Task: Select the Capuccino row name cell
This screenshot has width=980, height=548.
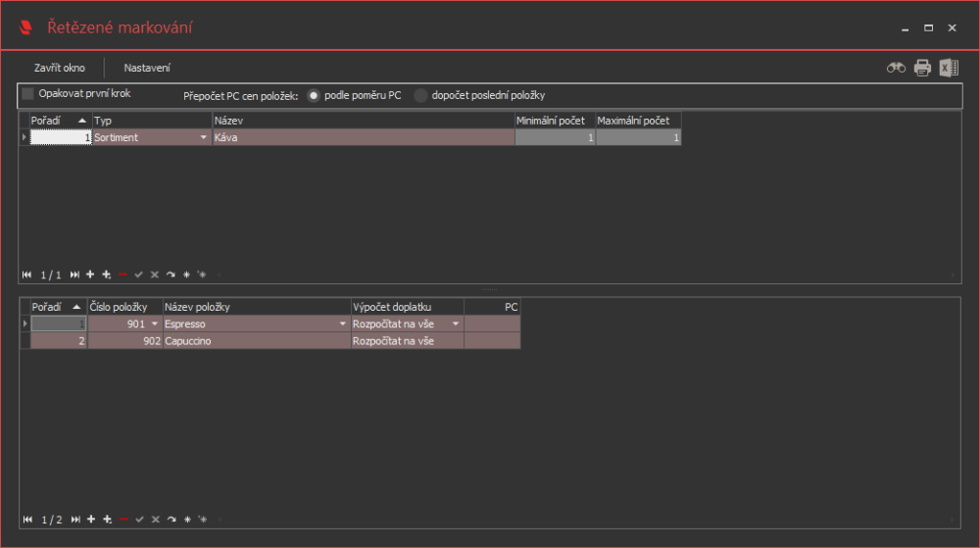Action: coord(257,341)
